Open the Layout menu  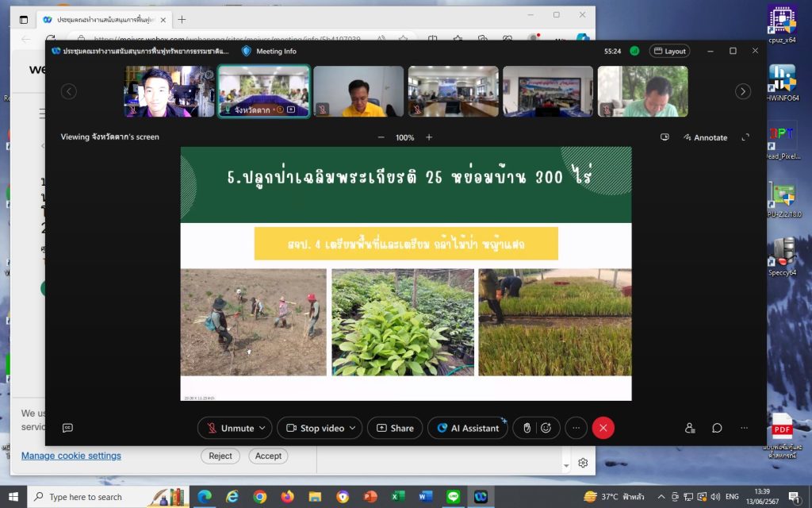669,52
